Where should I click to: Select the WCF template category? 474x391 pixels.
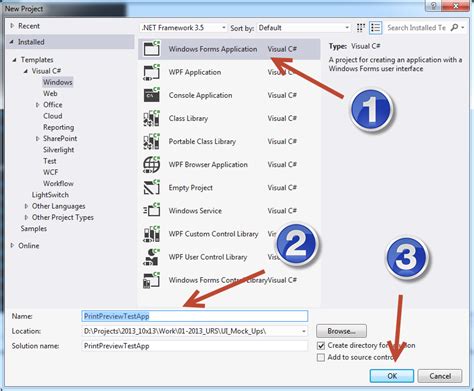[50, 172]
